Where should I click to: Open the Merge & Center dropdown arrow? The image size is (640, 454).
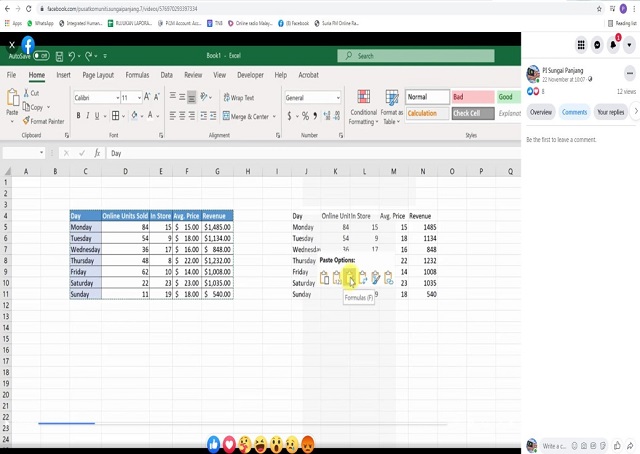pos(274,116)
